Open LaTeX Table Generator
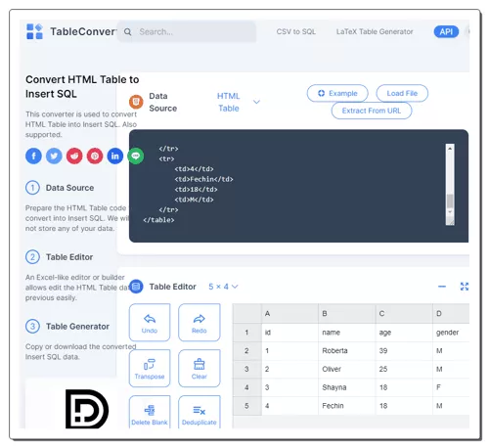Viewport: 489px width, 448px height. point(375,31)
